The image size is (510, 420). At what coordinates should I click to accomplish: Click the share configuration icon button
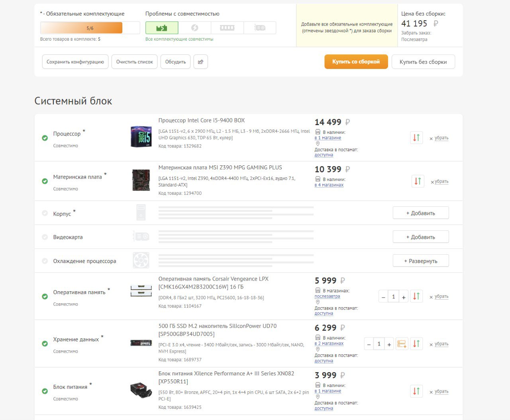click(200, 62)
